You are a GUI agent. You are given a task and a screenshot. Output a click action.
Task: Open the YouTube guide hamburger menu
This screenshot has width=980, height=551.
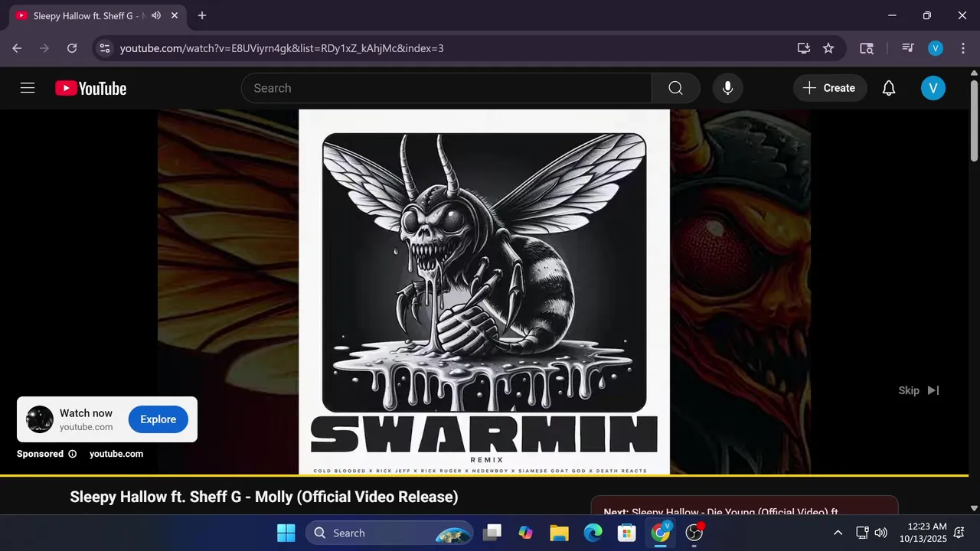(x=28, y=88)
